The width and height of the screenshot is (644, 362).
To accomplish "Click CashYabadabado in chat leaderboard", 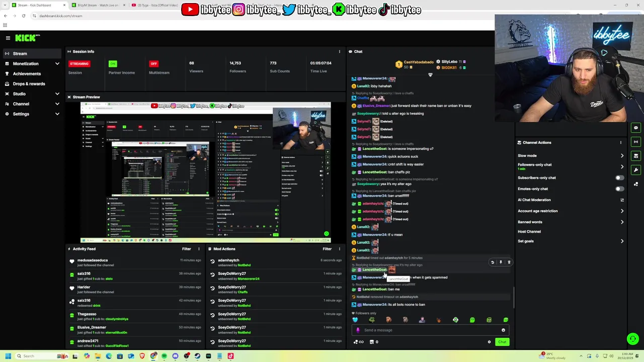I will coord(419,62).
